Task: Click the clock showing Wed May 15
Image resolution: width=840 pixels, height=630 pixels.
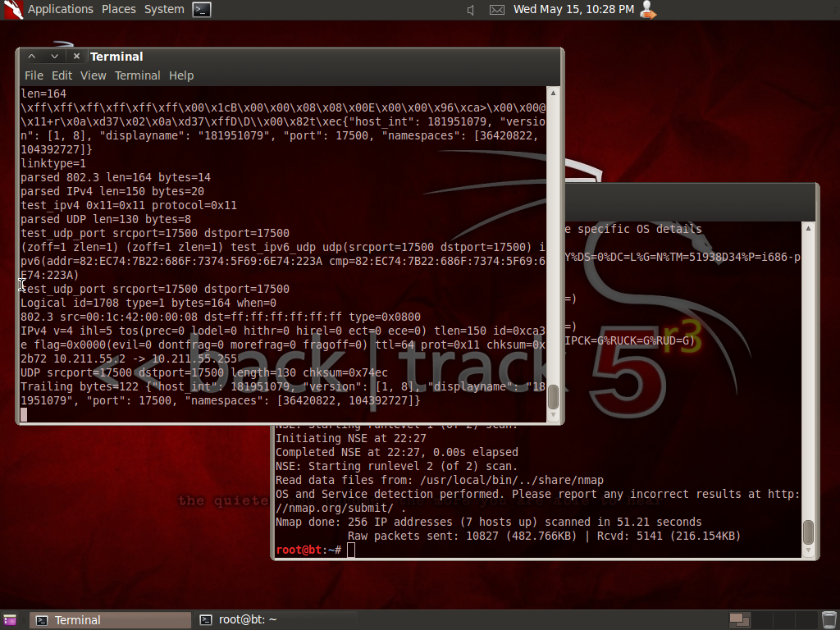Action: point(573,9)
